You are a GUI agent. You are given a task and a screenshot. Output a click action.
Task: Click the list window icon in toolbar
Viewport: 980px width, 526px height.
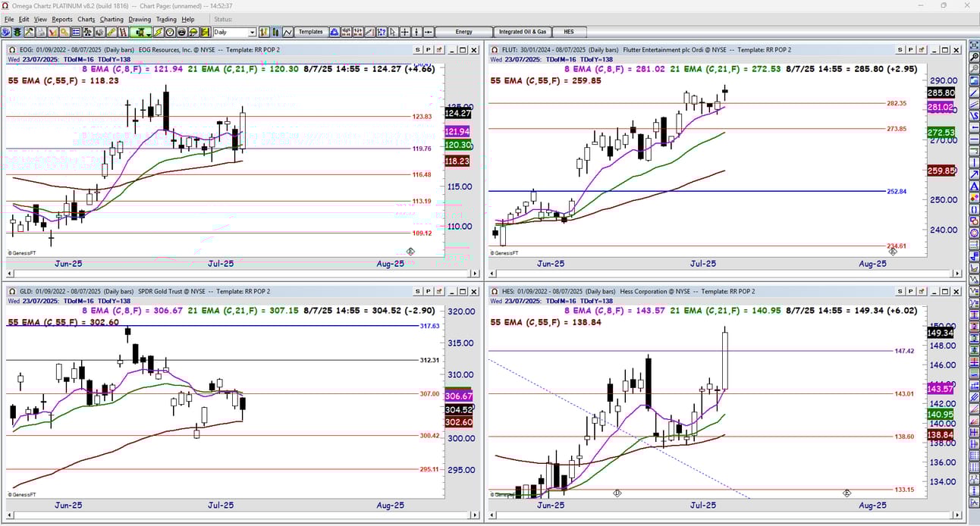tap(76, 32)
